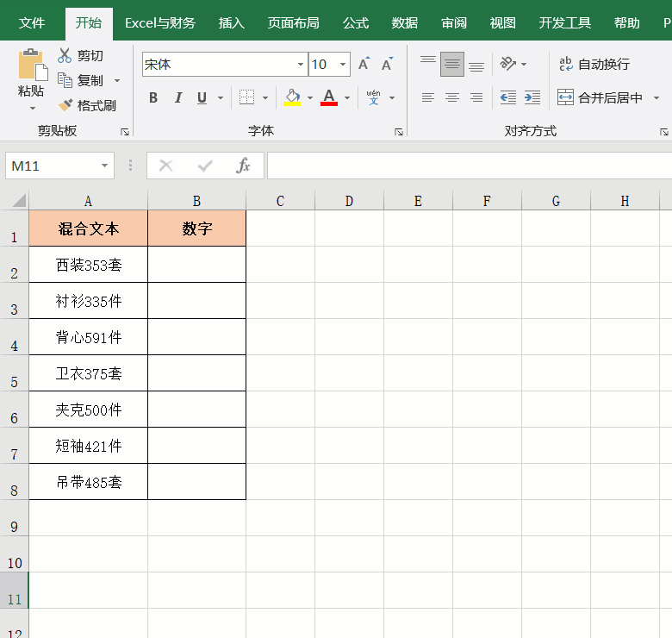Screen dimensions: 672x638
Task: Copy using the 复制 button
Action: click(x=81, y=80)
